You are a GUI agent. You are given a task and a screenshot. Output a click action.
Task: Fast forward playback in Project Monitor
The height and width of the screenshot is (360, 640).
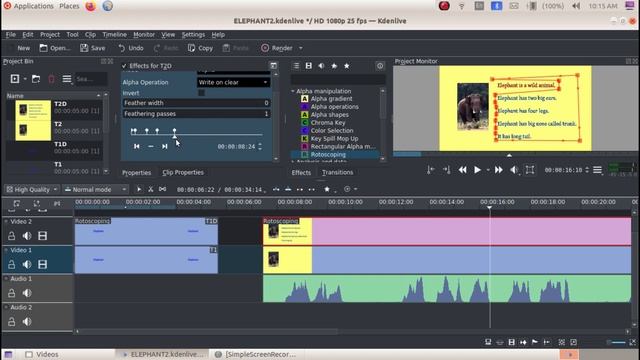pos(498,170)
